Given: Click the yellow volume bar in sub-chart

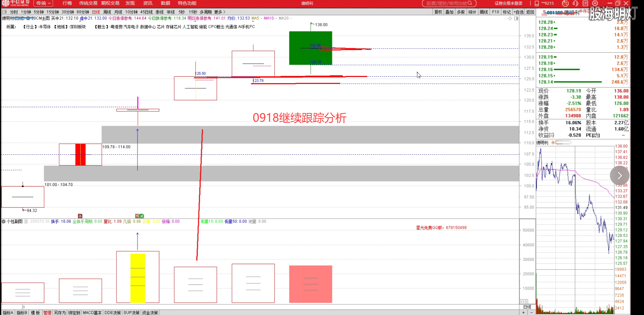Looking at the screenshot, I should [x=138, y=278].
